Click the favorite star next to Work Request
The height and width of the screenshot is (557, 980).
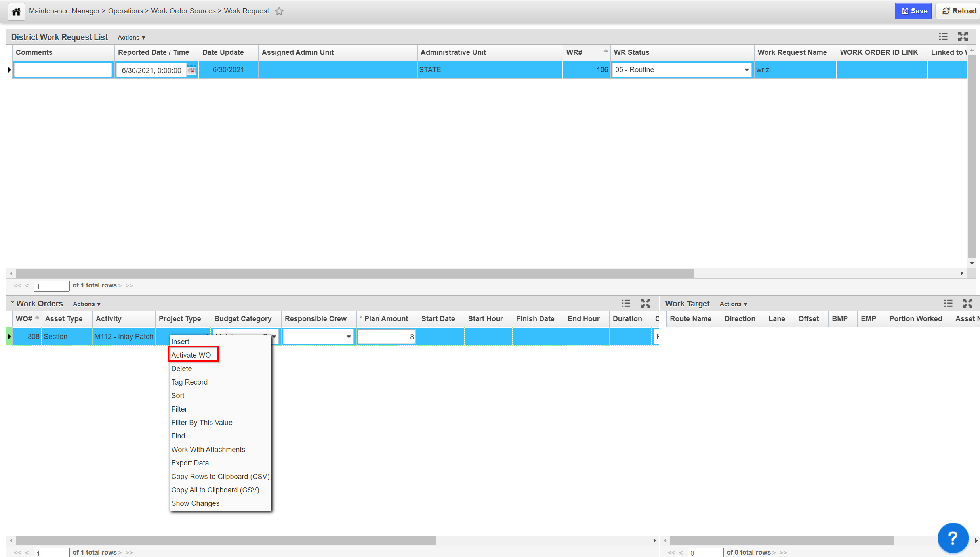click(x=279, y=11)
